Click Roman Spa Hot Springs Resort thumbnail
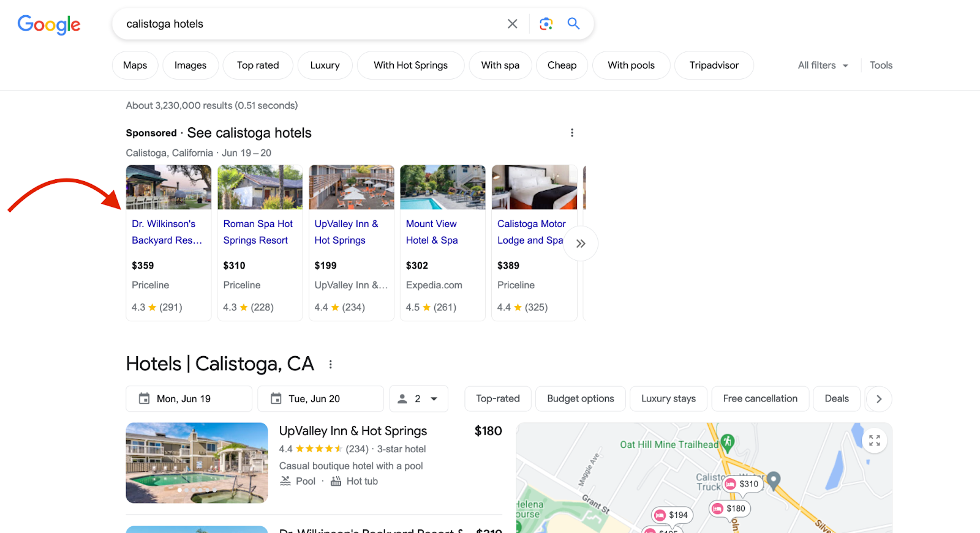Screen dimensions: 980x533 pyautogui.click(x=260, y=187)
